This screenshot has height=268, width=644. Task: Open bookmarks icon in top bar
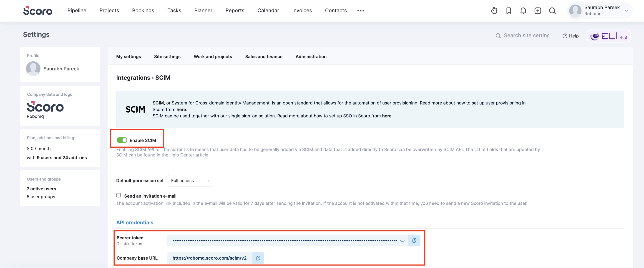508,10
